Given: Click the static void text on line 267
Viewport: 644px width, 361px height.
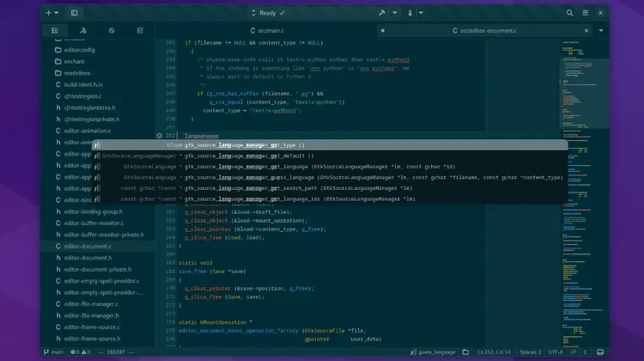Looking at the screenshot, I should pos(195,263).
